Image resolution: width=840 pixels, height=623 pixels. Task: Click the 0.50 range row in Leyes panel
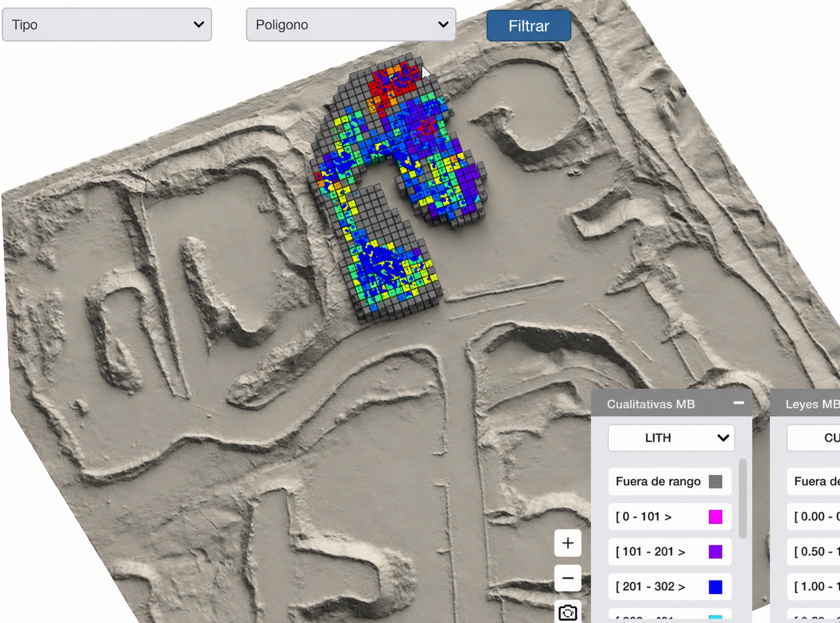813,551
